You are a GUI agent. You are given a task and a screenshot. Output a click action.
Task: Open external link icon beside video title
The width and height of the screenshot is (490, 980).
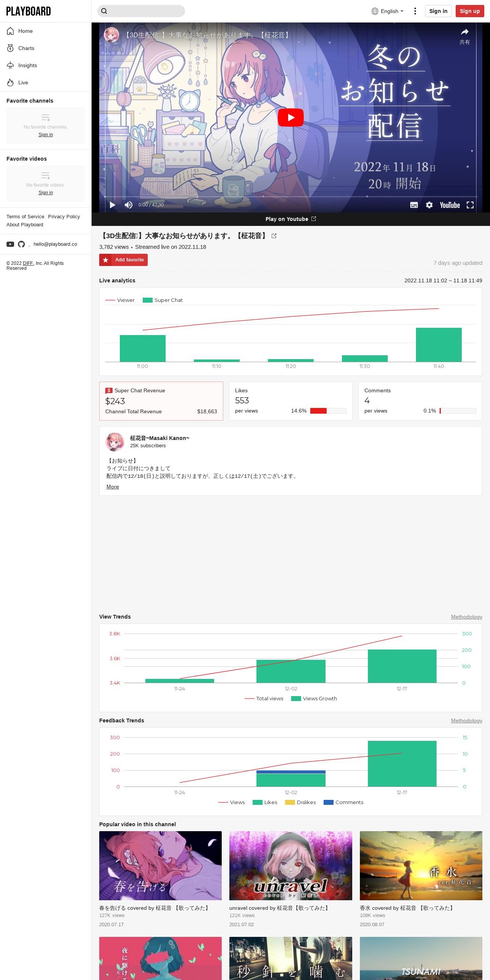pos(274,236)
